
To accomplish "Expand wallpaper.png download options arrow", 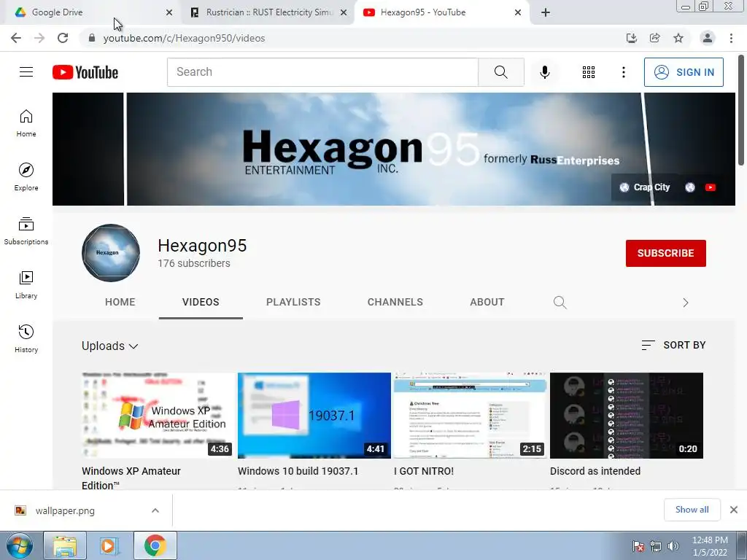I will coord(155,510).
